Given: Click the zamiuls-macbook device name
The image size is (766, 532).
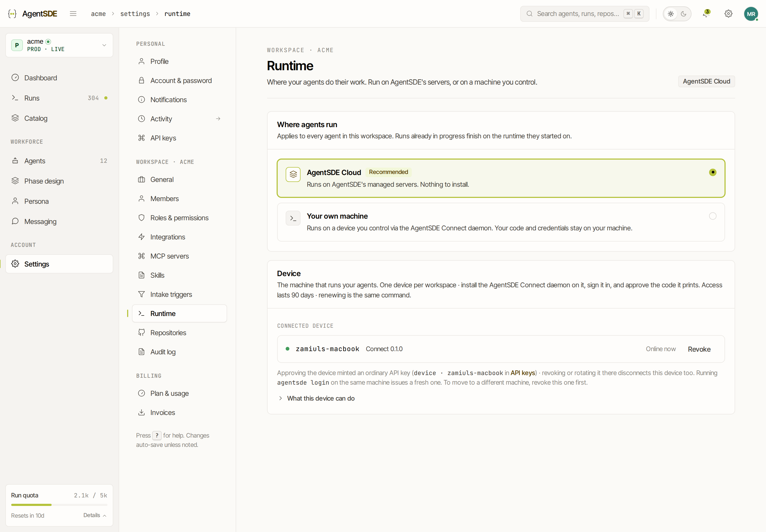Looking at the screenshot, I should click(327, 349).
